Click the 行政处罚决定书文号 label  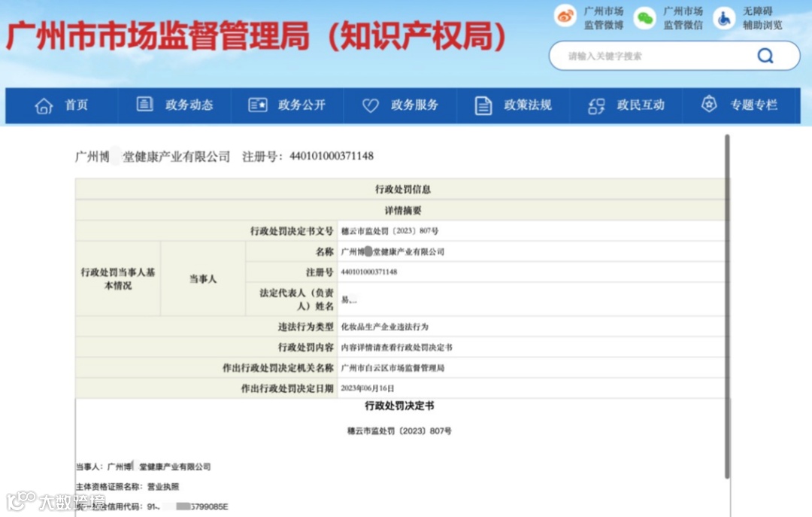292,231
